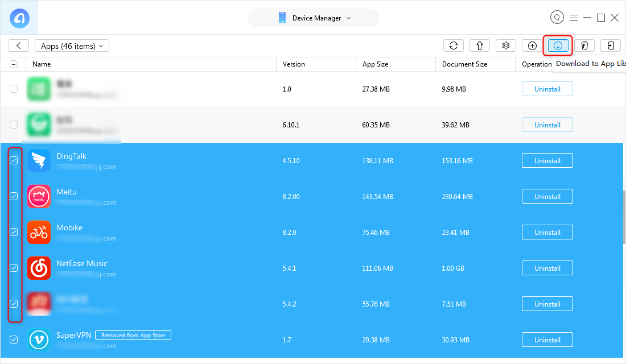The height and width of the screenshot is (364, 626).
Task: Open the Device Manager dropdown
Action: click(x=314, y=18)
